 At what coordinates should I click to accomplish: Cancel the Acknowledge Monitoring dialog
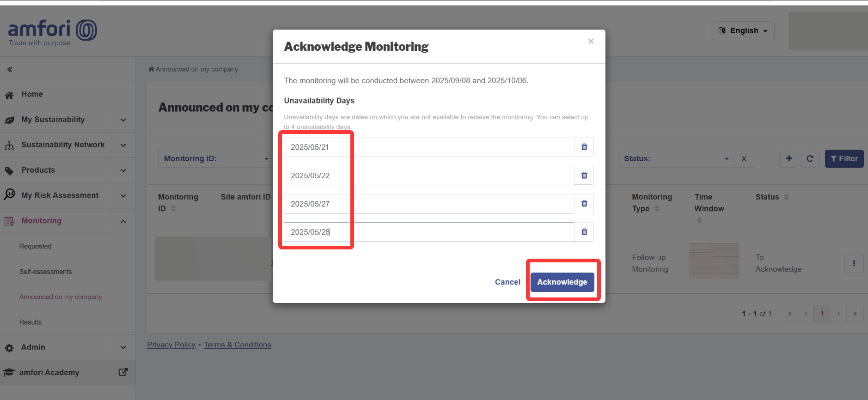point(507,282)
